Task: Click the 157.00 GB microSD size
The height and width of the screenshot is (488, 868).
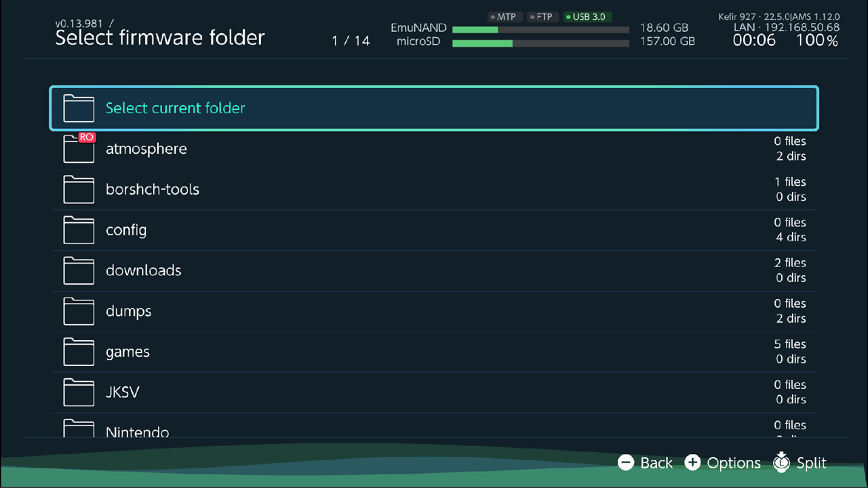Action: coord(667,41)
